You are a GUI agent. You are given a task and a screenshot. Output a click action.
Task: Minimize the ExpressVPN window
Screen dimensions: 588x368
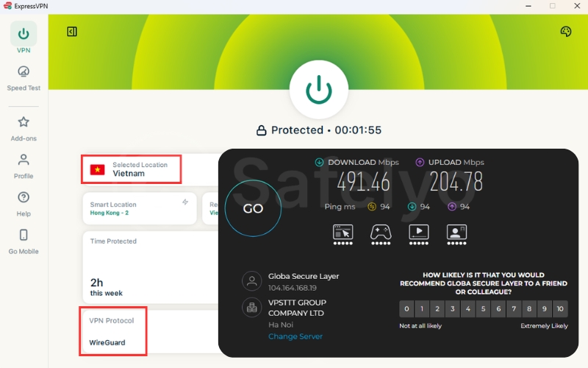pyautogui.click(x=528, y=6)
